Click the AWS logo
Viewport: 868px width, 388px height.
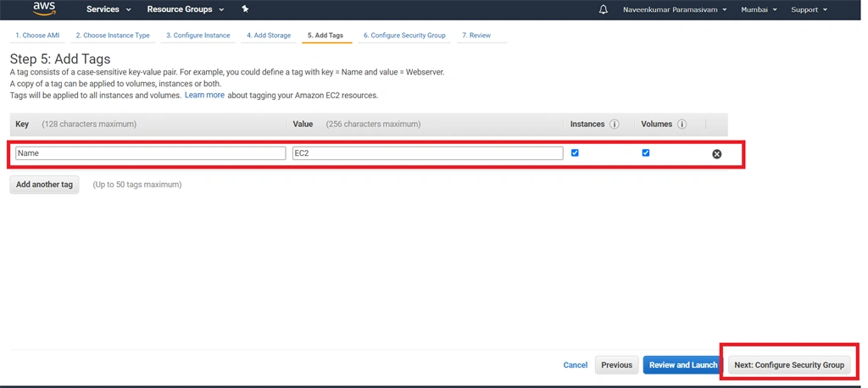pyautogui.click(x=44, y=8)
